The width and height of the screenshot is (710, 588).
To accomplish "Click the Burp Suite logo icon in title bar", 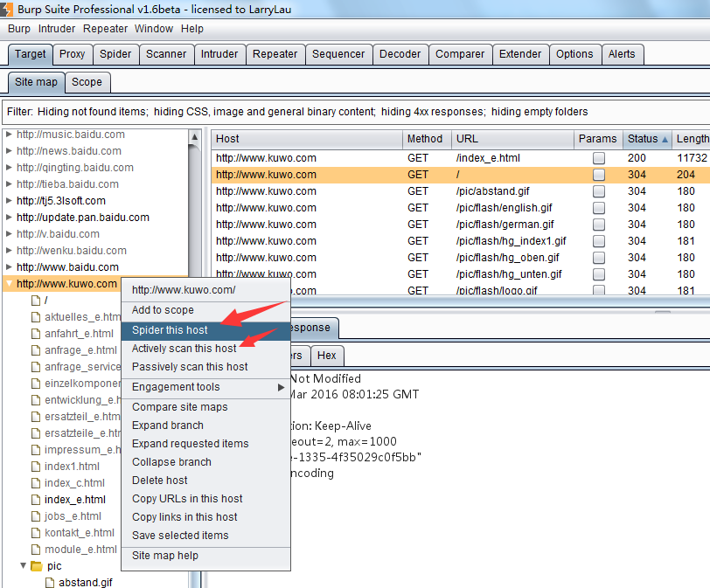I will click(x=7, y=9).
